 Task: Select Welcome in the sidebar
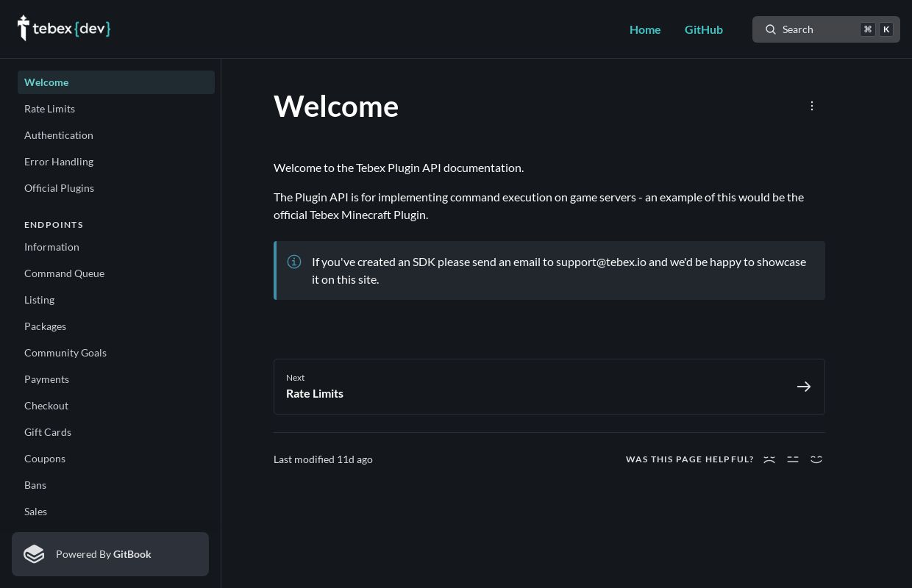(x=116, y=82)
